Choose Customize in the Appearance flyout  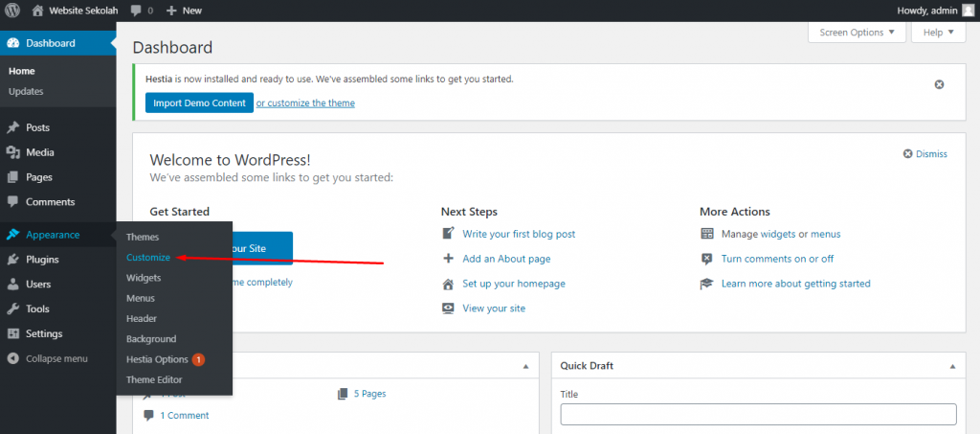point(148,257)
